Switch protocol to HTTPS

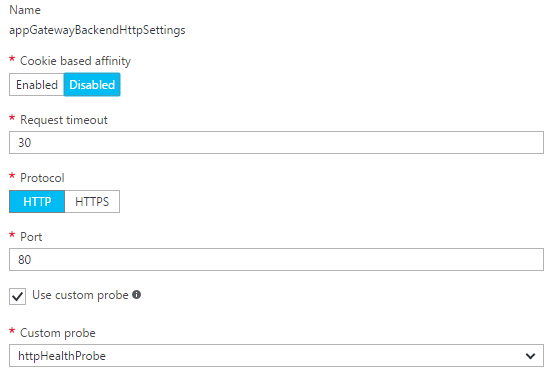pyautogui.click(x=92, y=202)
